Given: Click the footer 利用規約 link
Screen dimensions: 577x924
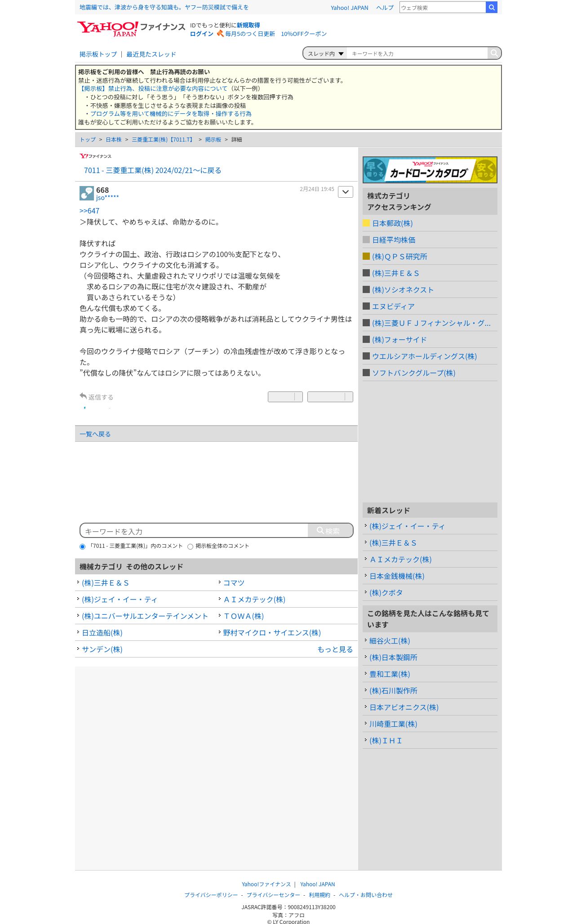Looking at the screenshot, I should [x=320, y=895].
